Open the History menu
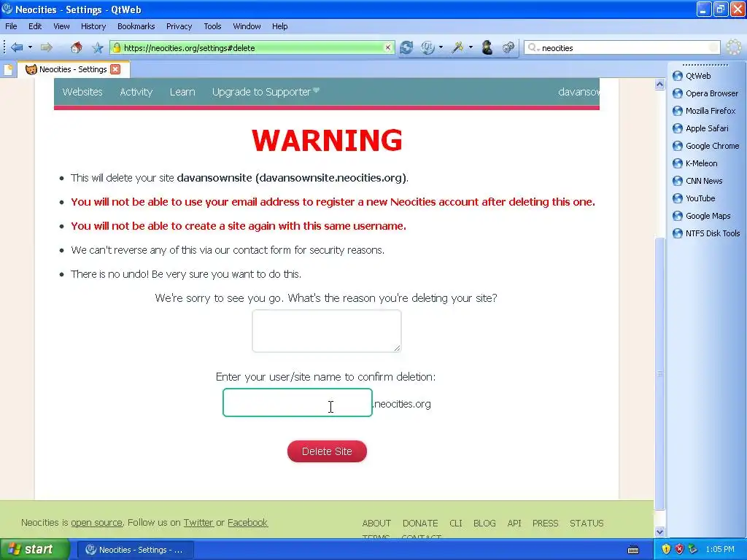 (x=93, y=26)
